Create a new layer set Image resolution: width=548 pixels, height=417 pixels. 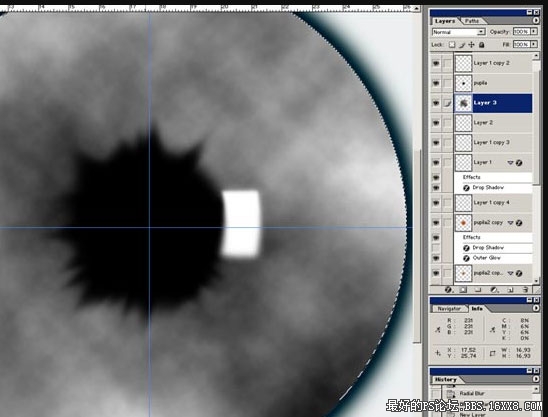478,290
